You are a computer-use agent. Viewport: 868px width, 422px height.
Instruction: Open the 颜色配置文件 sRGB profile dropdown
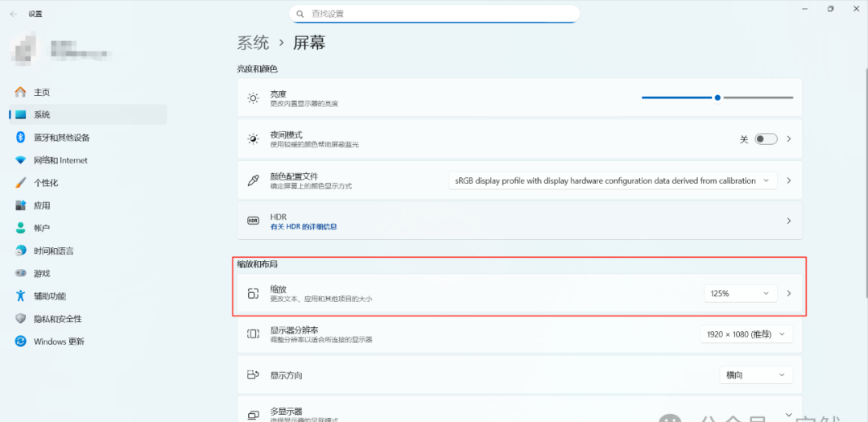[x=612, y=180]
